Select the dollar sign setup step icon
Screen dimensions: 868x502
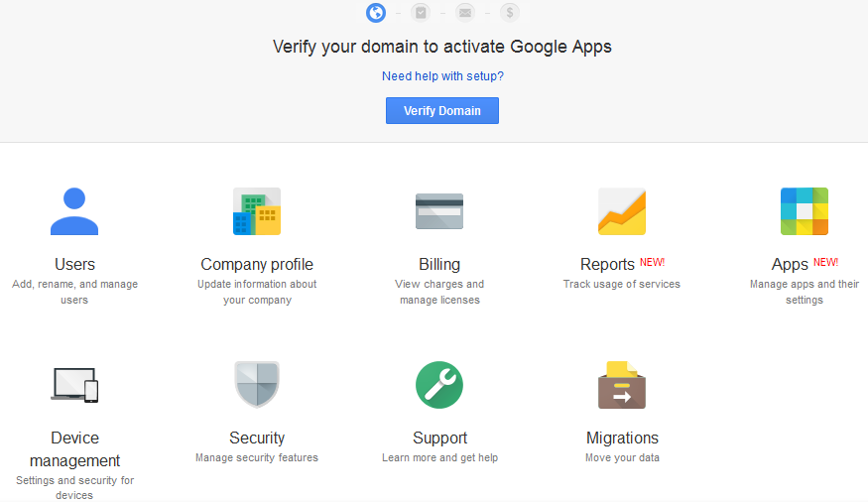pos(510,12)
